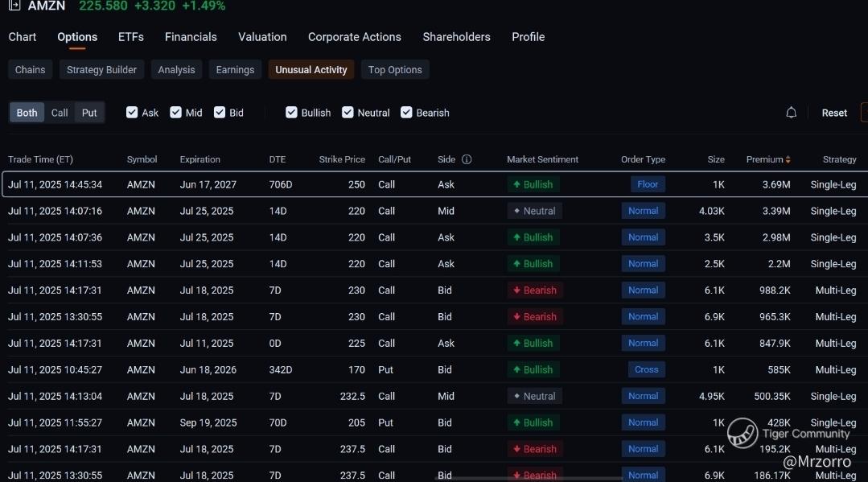The width and height of the screenshot is (868, 482).
Task: Open the Earnings sub-tab
Action: tap(235, 70)
